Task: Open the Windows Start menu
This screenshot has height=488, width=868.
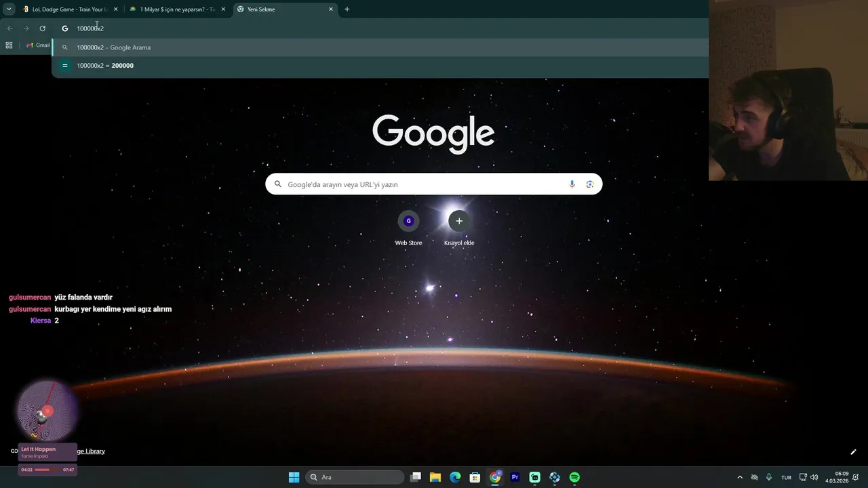Action: pyautogui.click(x=294, y=477)
